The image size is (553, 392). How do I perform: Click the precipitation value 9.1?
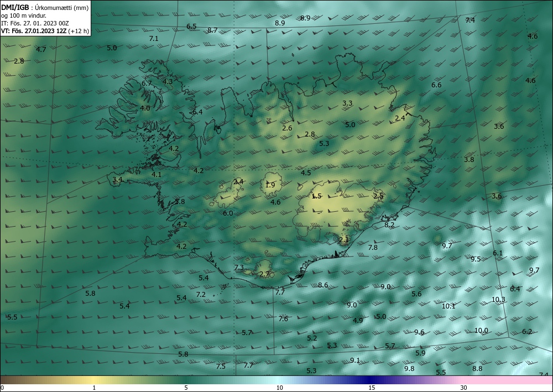click(355, 360)
